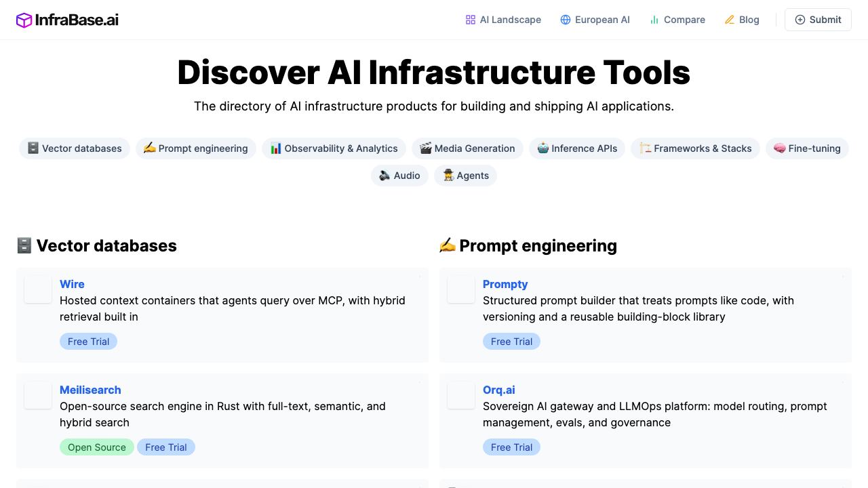Image resolution: width=868 pixels, height=488 pixels.
Task: Click the Free Trial badge under Orq.ai
Action: pos(511,447)
